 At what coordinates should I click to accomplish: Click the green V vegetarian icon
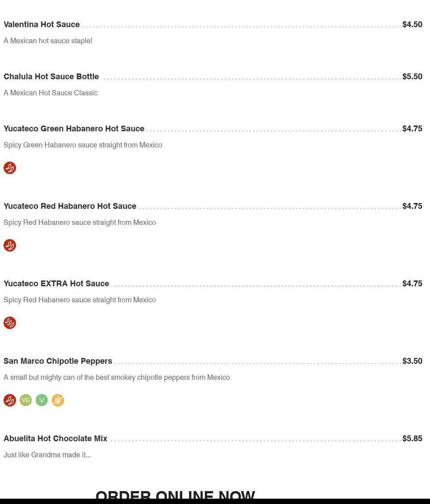tap(42, 400)
